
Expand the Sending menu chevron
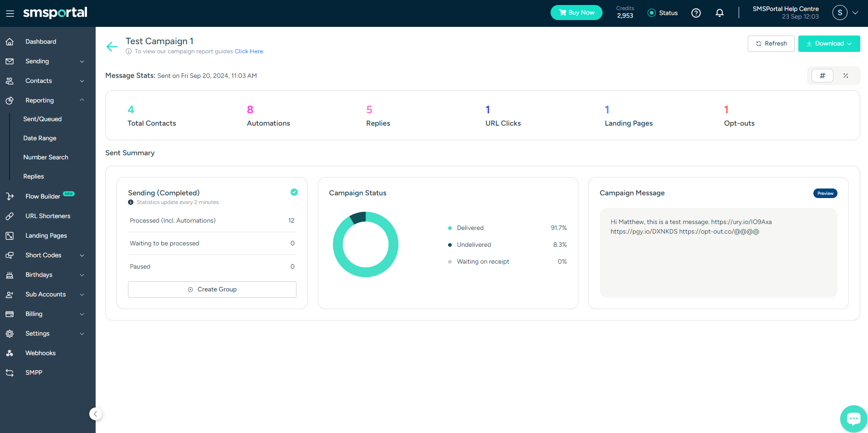82,61
